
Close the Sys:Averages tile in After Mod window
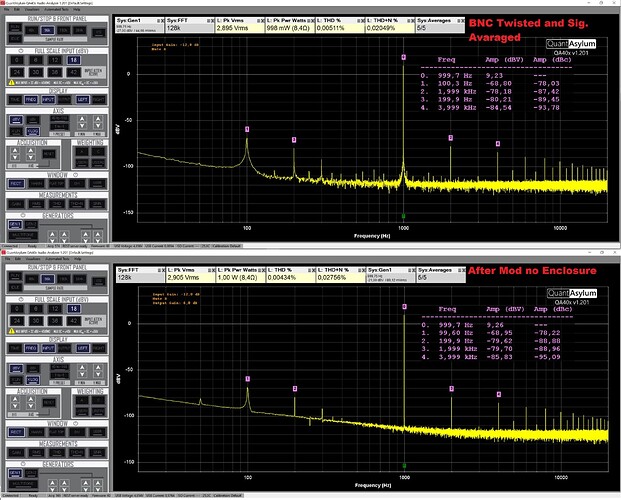click(x=463, y=270)
